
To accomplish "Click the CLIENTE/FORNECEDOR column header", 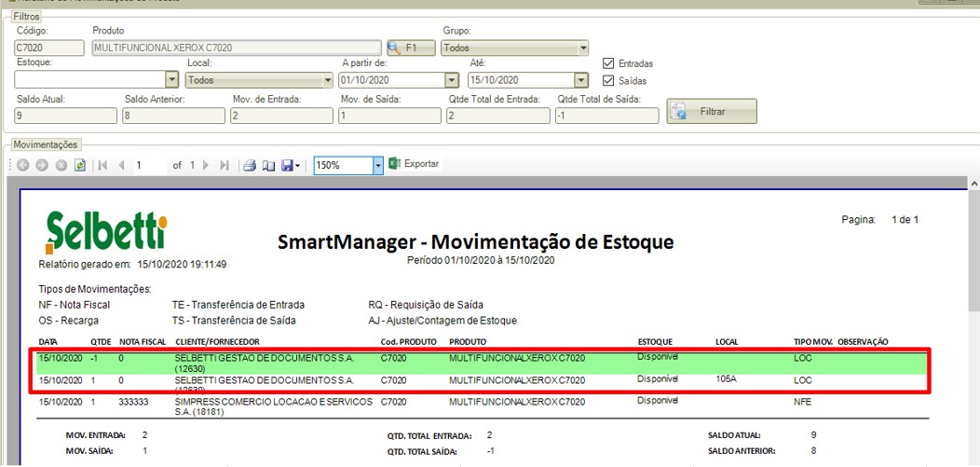I will pos(217,342).
